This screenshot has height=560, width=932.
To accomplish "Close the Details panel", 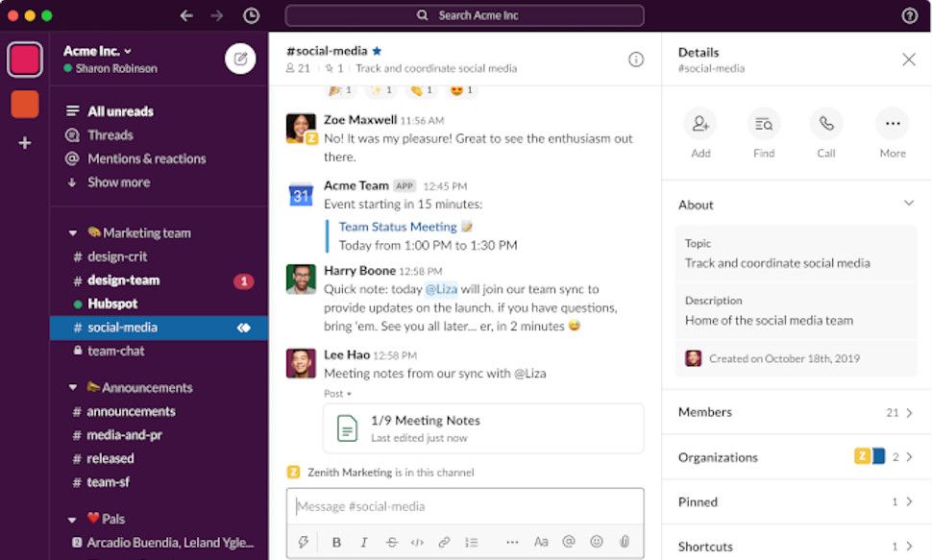I will click(x=908, y=60).
